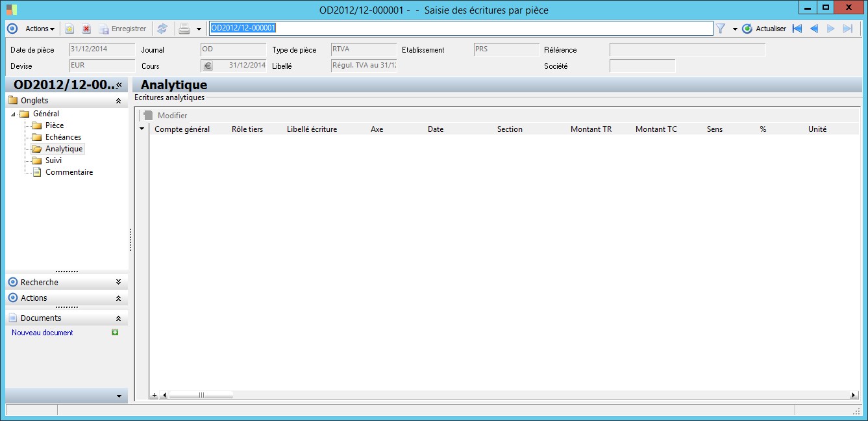The height and width of the screenshot is (421, 868).
Task: Click the Nouveau document link
Action: [x=42, y=333]
